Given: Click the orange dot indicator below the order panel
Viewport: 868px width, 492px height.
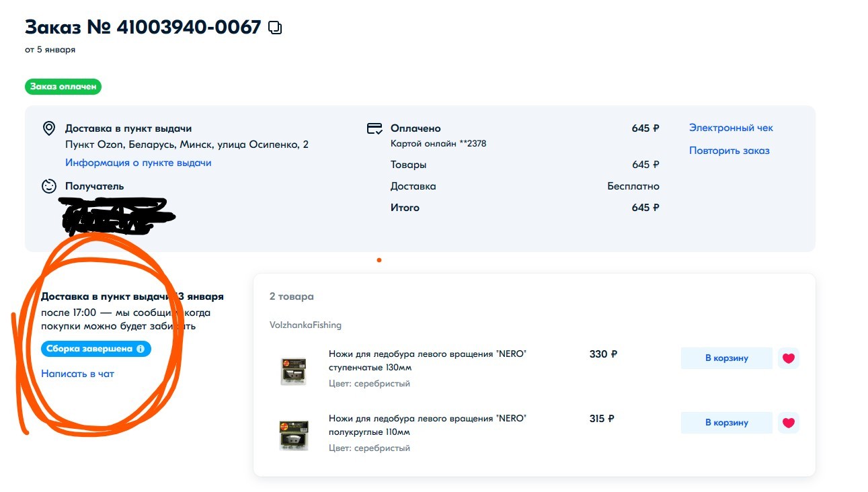Looking at the screenshot, I should coord(379,260).
